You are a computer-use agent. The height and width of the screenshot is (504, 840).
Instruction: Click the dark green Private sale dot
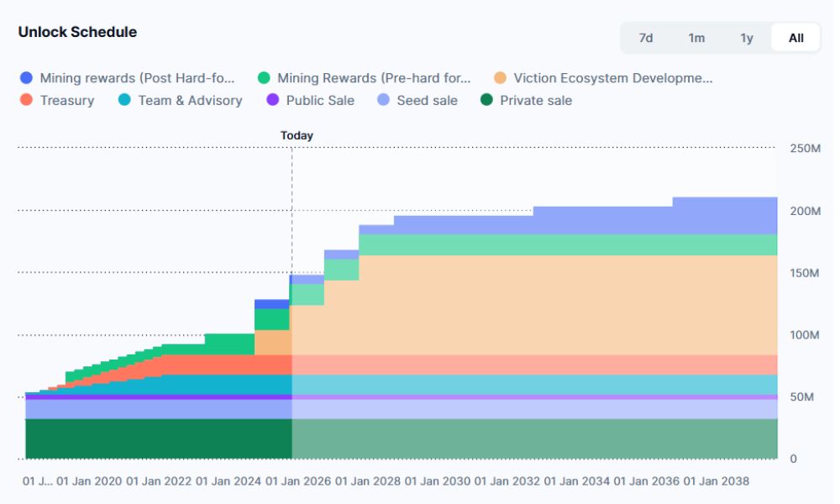[x=486, y=101]
